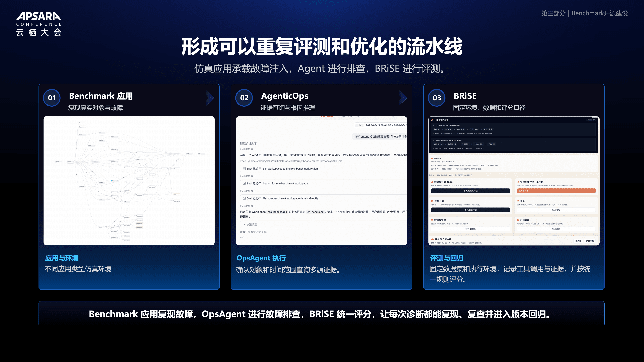This screenshot has width=644, height=362.
Task: Click the cn-hongkong code tag
Action: click(x=315, y=212)
